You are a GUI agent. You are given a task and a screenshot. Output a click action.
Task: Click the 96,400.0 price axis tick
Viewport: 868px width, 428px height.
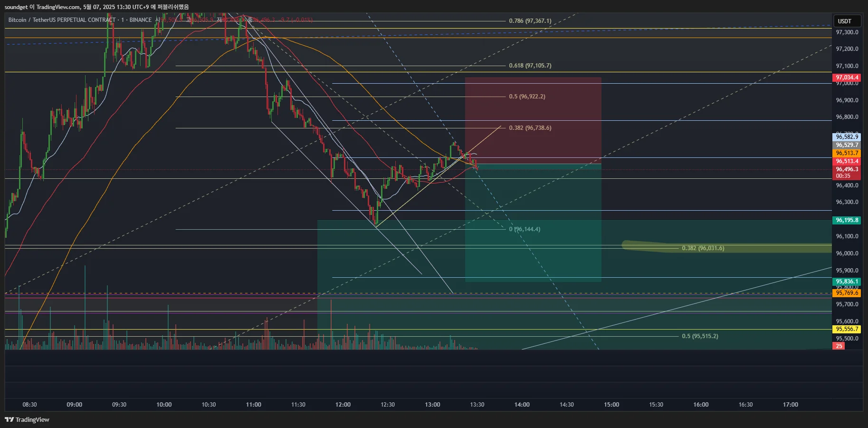[x=847, y=185]
